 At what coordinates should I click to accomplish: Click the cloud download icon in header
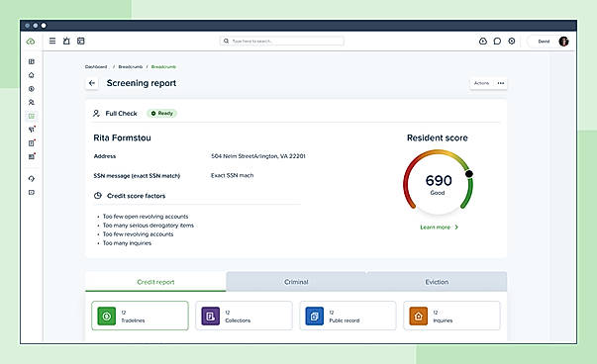pos(483,42)
